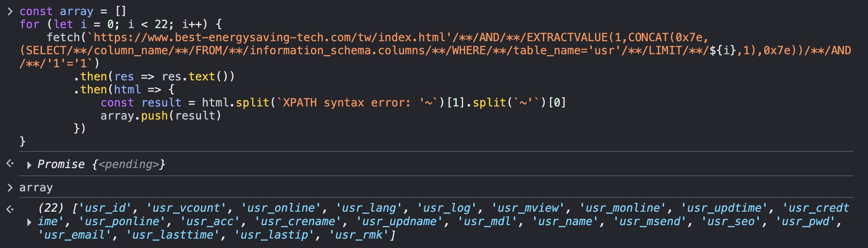Screen dimensions: 868x248
Task: Click the 'usr_seo' array value
Action: pyautogui.click(x=731, y=221)
